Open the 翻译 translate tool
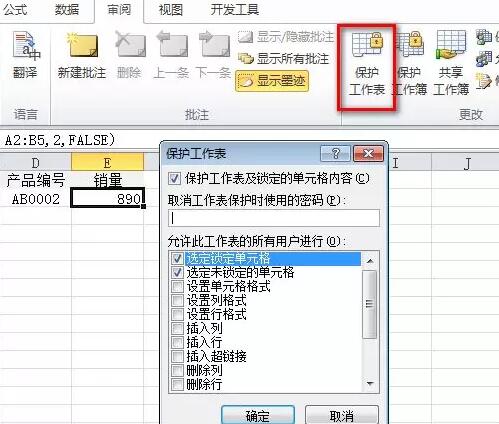Image resolution: width=499 pixels, height=424 pixels. pos(26,54)
